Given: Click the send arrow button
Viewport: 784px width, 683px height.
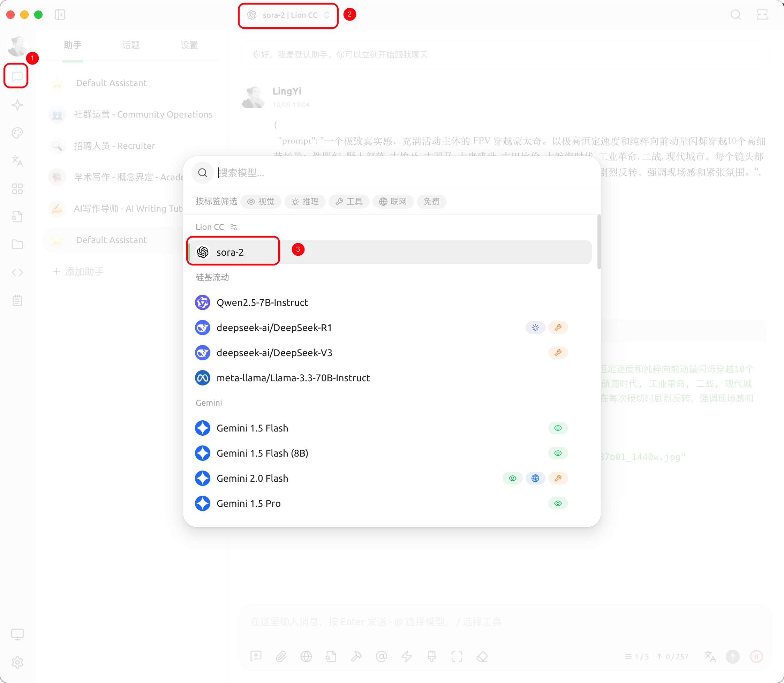Looking at the screenshot, I should pyautogui.click(x=732, y=656).
